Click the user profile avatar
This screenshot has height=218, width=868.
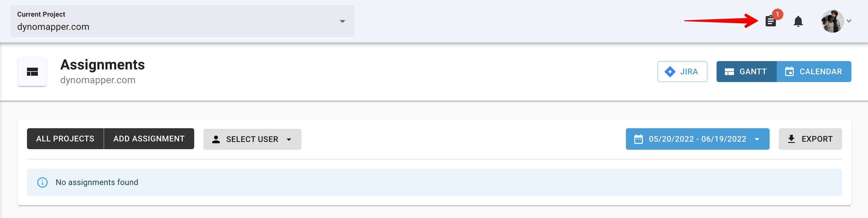(832, 21)
